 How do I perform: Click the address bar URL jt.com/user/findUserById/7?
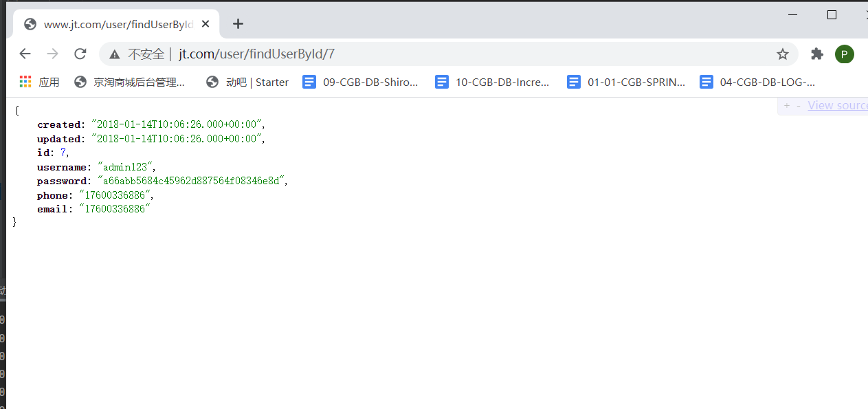[x=257, y=54]
